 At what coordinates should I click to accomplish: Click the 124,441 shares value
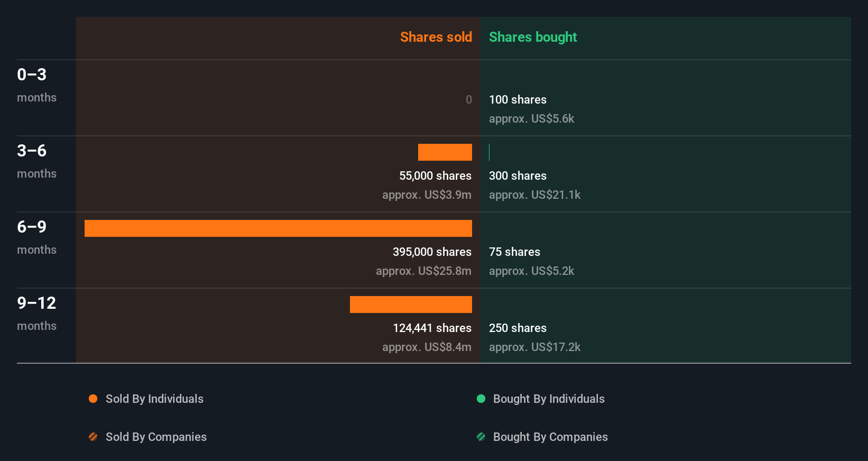coord(432,328)
